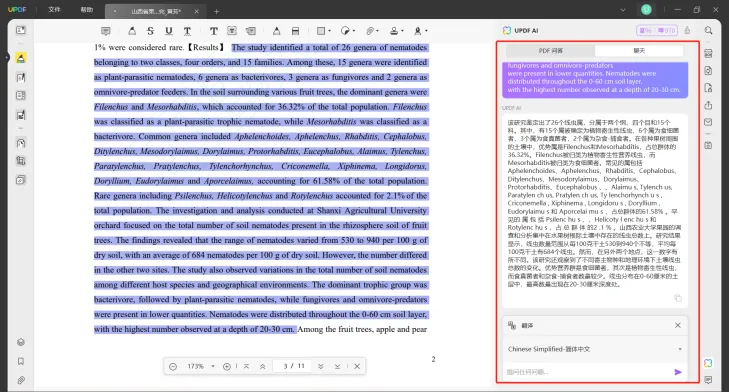Go to the next page

(320, 366)
